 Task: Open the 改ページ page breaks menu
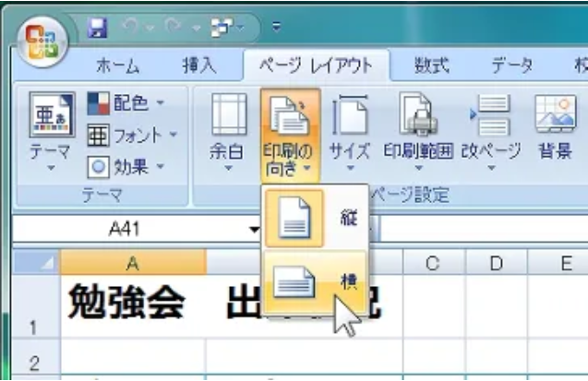click(491, 134)
